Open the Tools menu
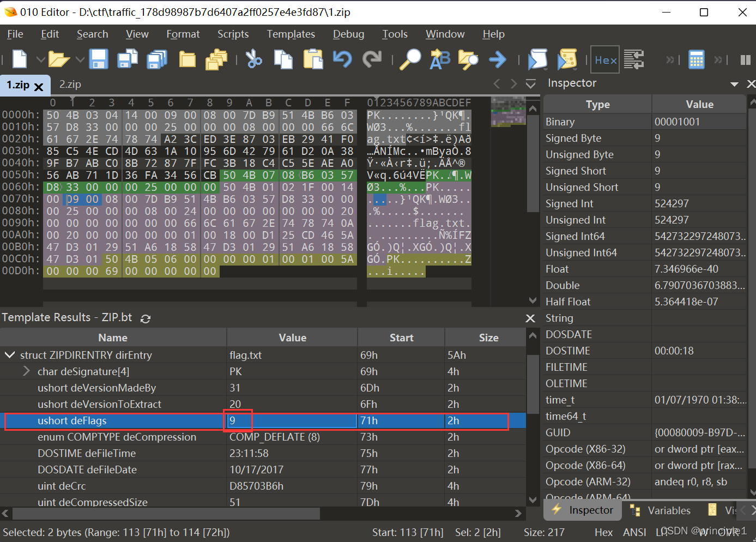This screenshot has height=542, width=756. pos(395,34)
